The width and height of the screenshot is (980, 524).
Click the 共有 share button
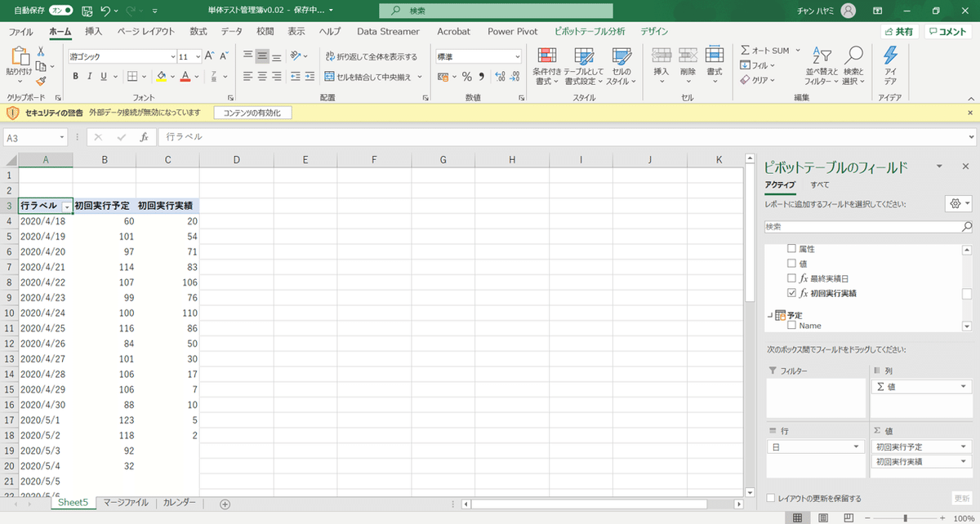899,32
